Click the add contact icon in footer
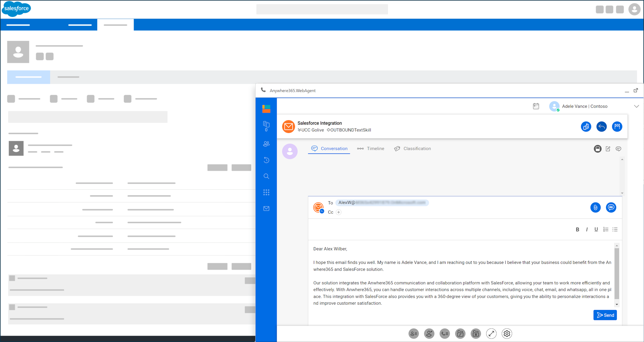Screen dimensions: 644x342 (429, 334)
